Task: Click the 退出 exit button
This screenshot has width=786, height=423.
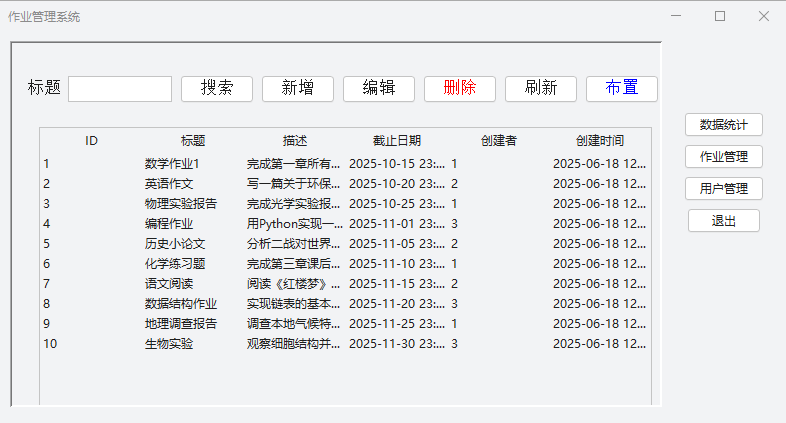Action: click(724, 221)
